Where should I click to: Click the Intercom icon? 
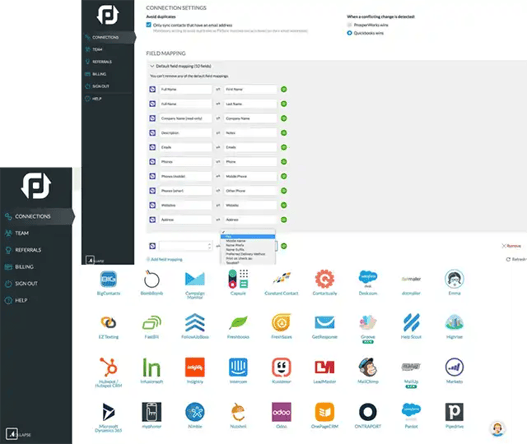238,367
